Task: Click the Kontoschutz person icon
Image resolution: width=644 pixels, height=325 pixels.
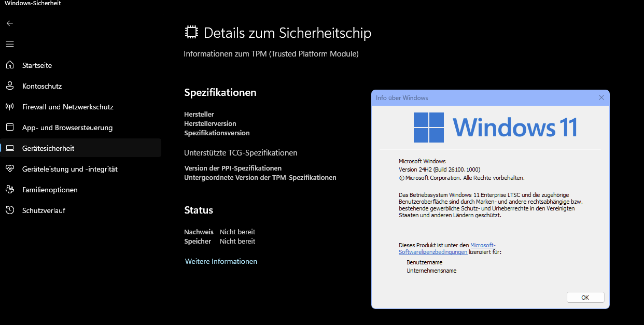Action: (10, 86)
